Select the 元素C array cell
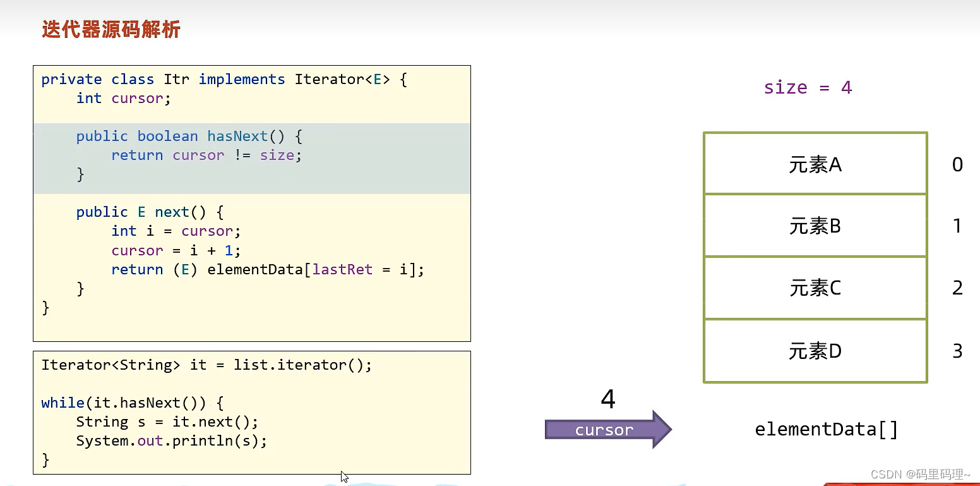Image resolution: width=980 pixels, height=486 pixels. [x=815, y=288]
